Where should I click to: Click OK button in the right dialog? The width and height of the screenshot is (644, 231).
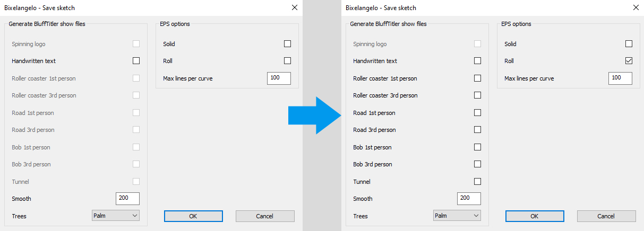[x=535, y=216]
